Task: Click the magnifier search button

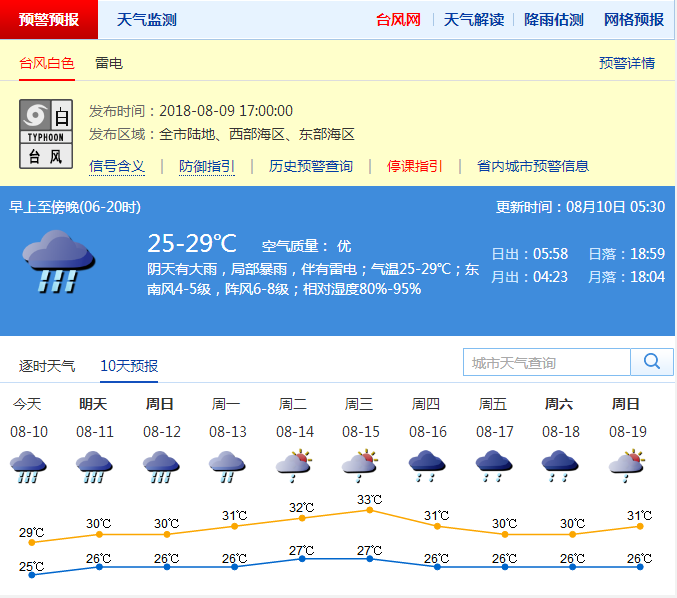Action: pyautogui.click(x=652, y=362)
